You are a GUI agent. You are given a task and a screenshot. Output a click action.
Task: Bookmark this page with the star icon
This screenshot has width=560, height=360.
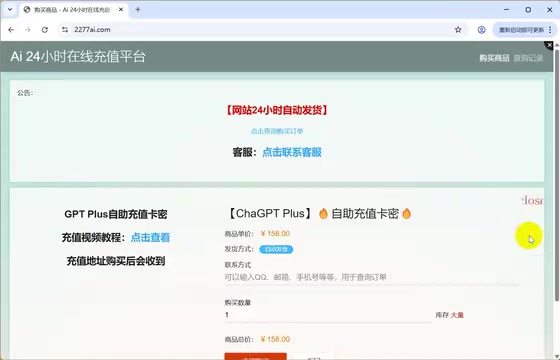pos(458,30)
